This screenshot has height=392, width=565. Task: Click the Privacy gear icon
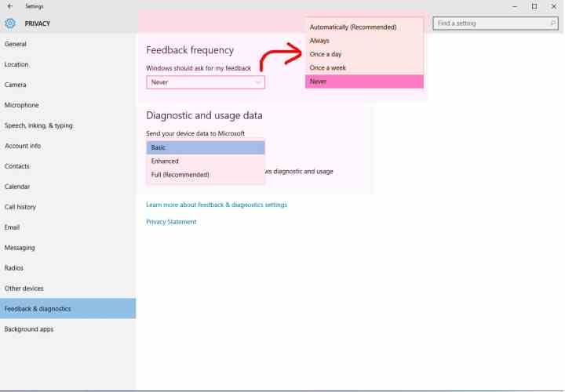coord(10,24)
